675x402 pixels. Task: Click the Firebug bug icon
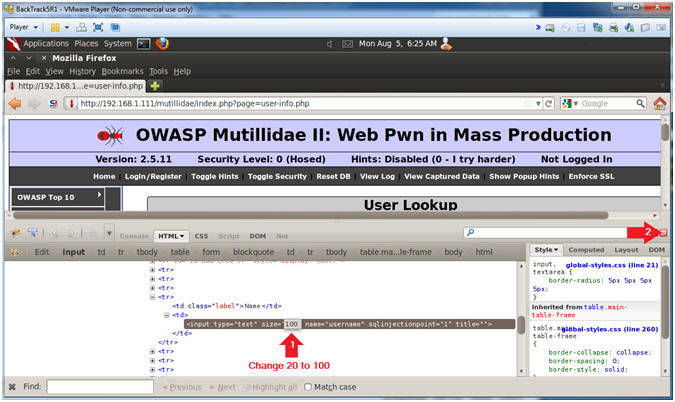click(x=16, y=233)
